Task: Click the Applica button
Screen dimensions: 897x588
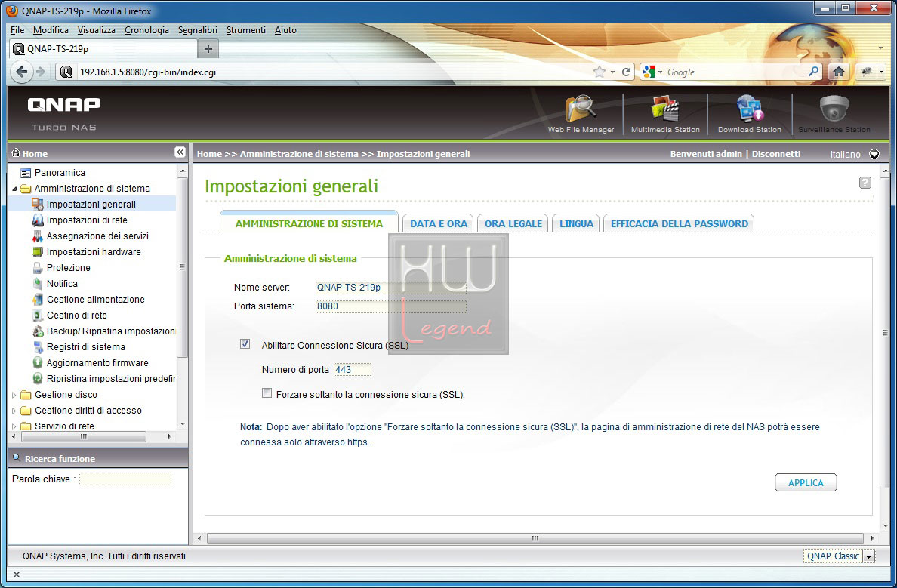Action: (806, 482)
